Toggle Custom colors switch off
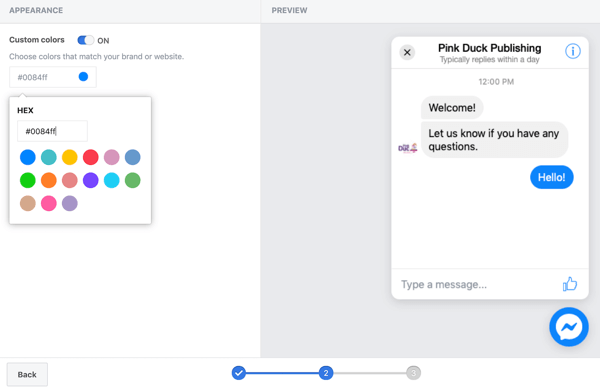 click(85, 40)
